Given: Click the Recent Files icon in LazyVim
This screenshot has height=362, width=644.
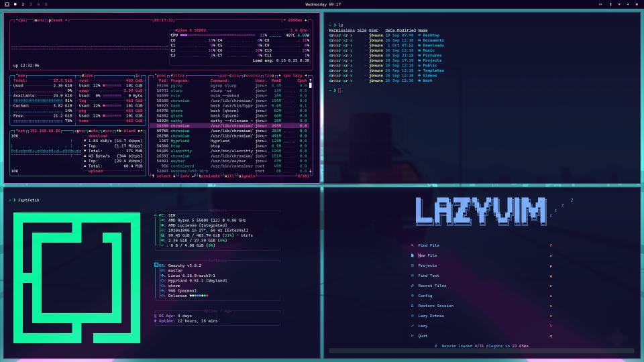Looking at the screenshot, I should tap(413, 286).
